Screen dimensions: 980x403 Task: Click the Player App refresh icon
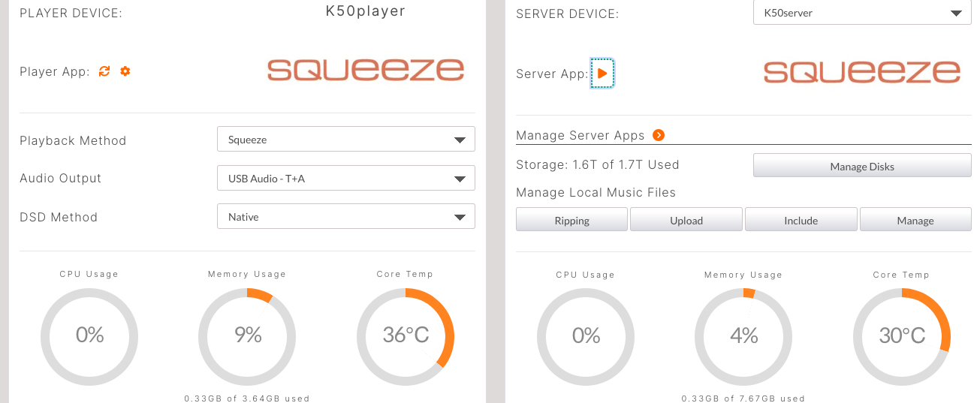point(104,71)
